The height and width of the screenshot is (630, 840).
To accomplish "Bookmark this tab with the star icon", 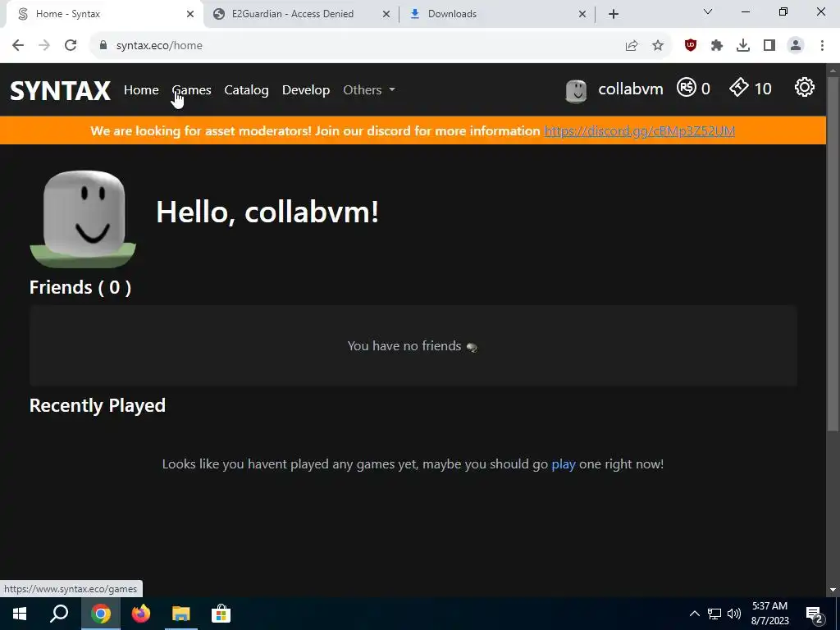I will pyautogui.click(x=658, y=46).
